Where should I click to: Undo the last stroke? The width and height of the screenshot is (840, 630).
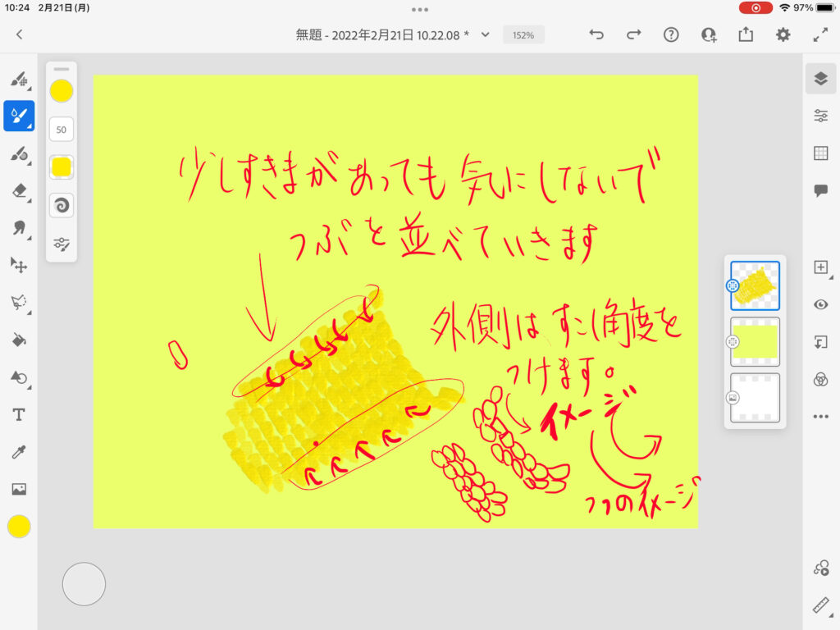[596, 34]
